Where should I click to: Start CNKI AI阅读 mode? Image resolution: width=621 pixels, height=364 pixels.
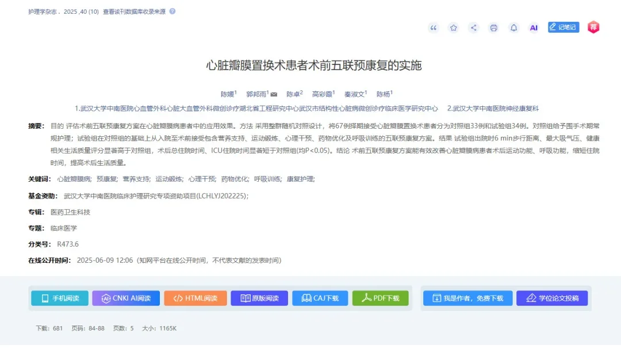pos(125,298)
